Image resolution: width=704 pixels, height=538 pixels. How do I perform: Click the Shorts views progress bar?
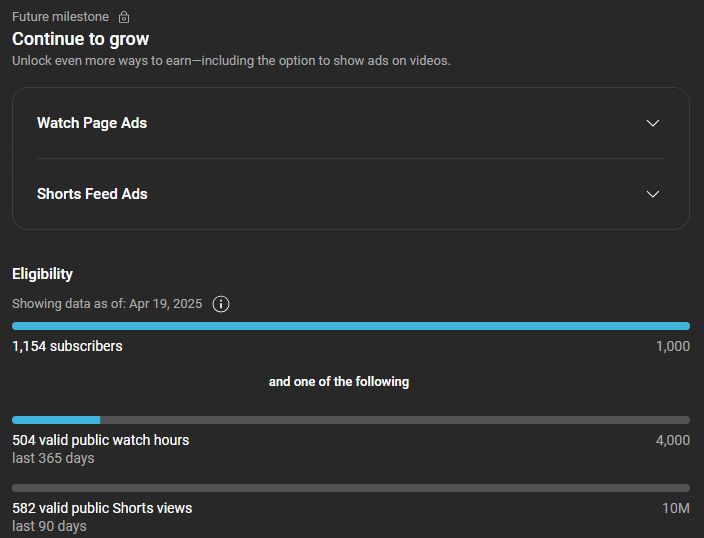tap(350, 488)
